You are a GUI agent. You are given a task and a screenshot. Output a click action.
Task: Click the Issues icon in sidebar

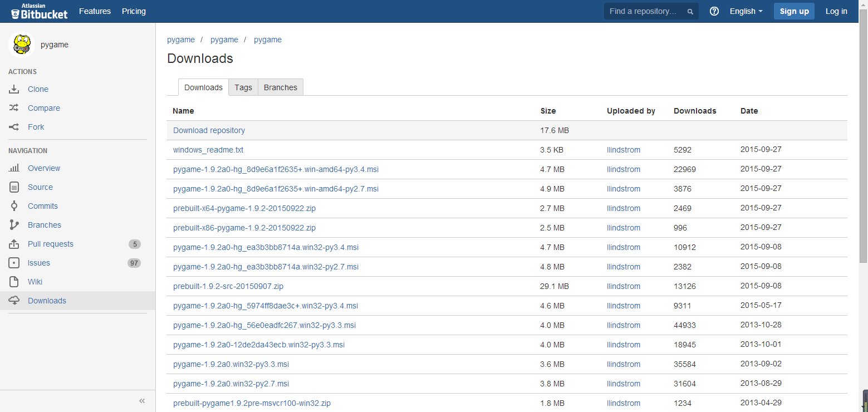pos(14,263)
